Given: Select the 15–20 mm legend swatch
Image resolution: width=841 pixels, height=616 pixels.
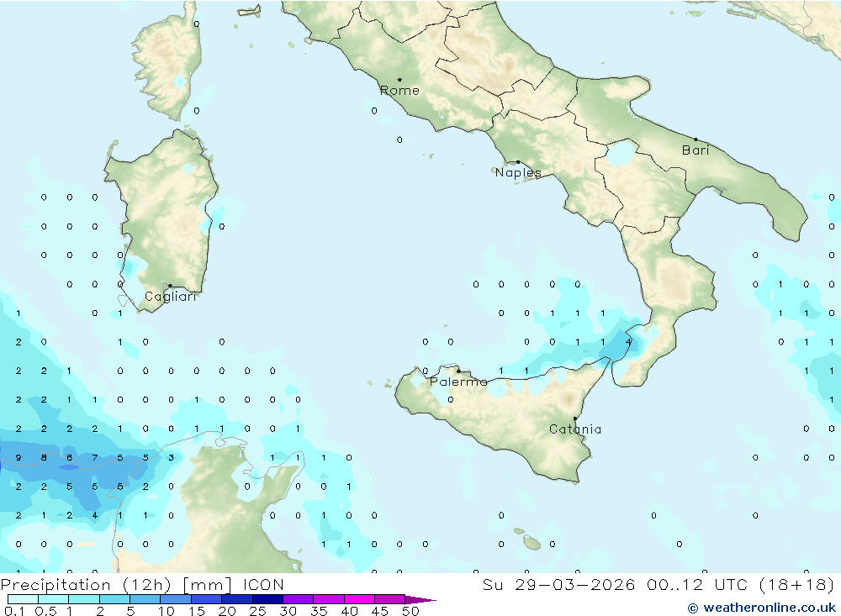Looking at the screenshot, I should pyautogui.click(x=207, y=599).
